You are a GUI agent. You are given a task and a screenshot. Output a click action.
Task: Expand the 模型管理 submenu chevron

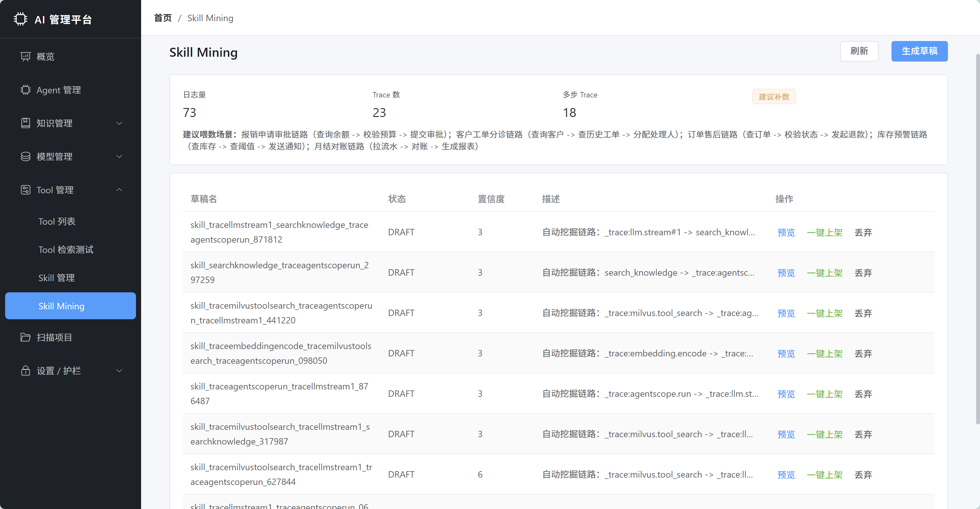pos(120,157)
